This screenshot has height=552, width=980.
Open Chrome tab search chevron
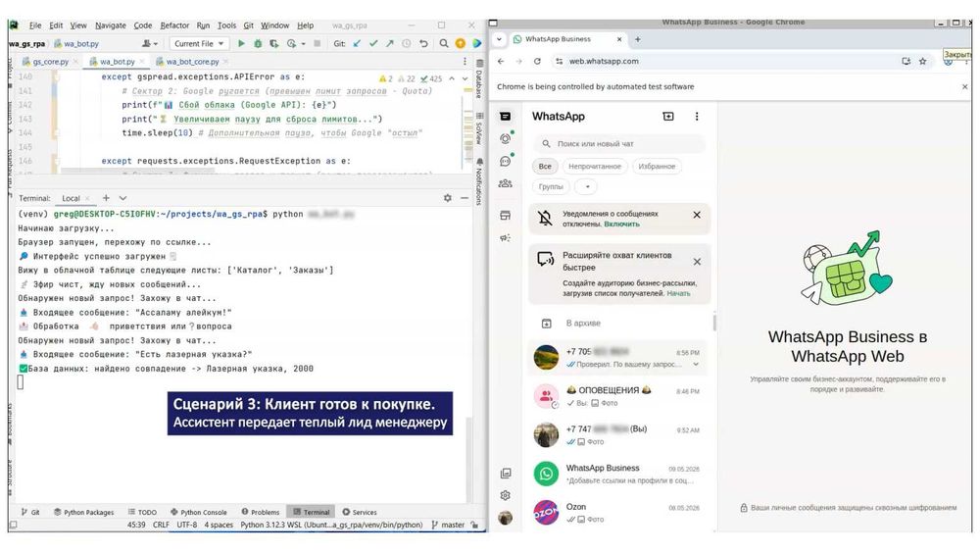click(x=499, y=39)
